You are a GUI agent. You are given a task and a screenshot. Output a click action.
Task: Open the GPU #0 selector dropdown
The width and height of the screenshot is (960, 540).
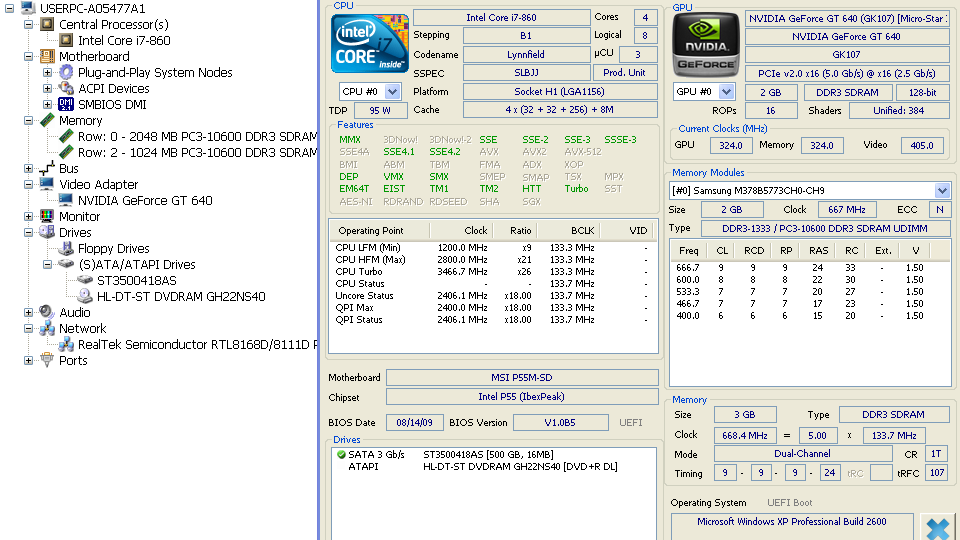click(x=726, y=92)
